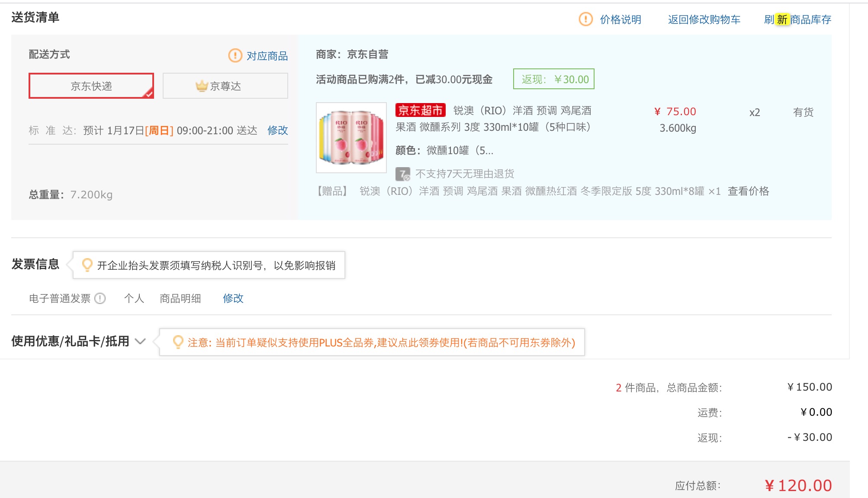Click the 应付总额 ¥120.00 amount
Image resolution: width=868 pixels, height=498 pixels.
798,485
